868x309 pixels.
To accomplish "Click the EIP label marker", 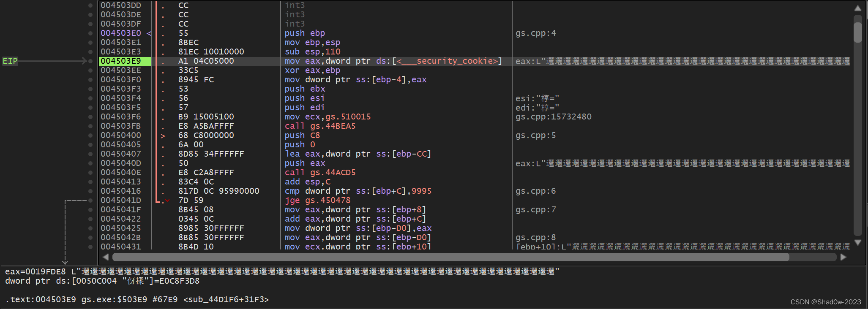I will (10, 61).
